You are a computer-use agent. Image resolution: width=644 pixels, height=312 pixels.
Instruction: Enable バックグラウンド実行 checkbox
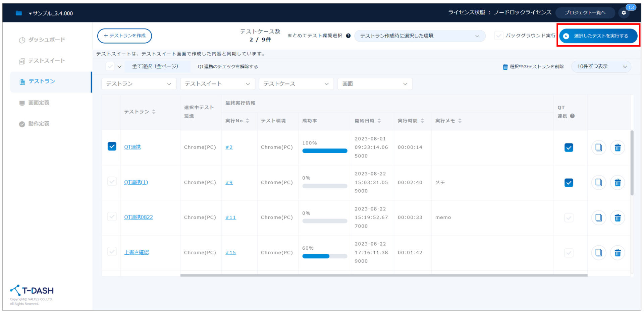point(499,36)
